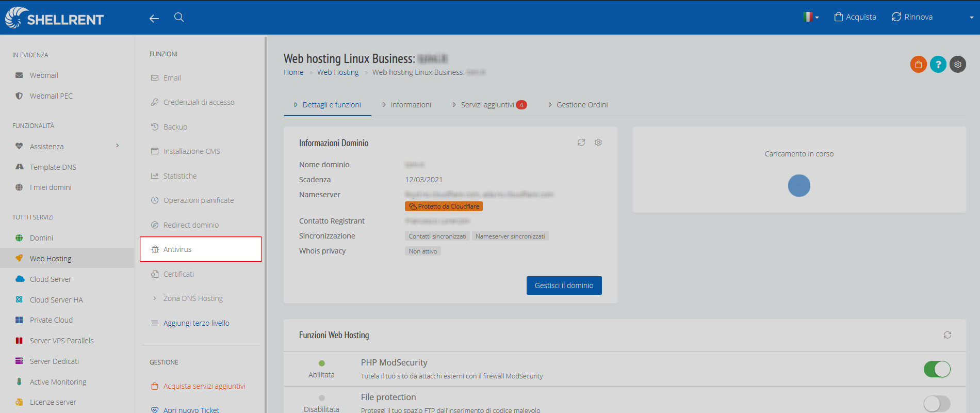
Task: Open Informazioni Dominio gear settings
Action: tap(598, 142)
